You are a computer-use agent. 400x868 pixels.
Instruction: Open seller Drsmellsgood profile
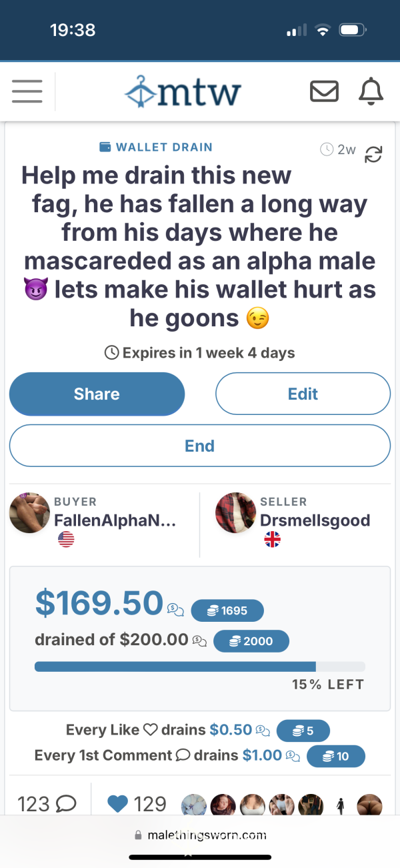click(x=315, y=520)
